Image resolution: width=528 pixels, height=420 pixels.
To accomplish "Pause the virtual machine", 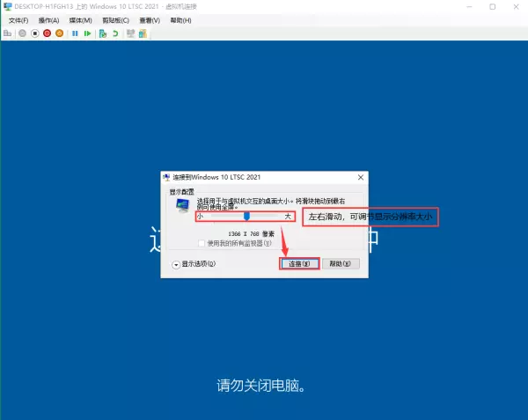I will coord(75,33).
